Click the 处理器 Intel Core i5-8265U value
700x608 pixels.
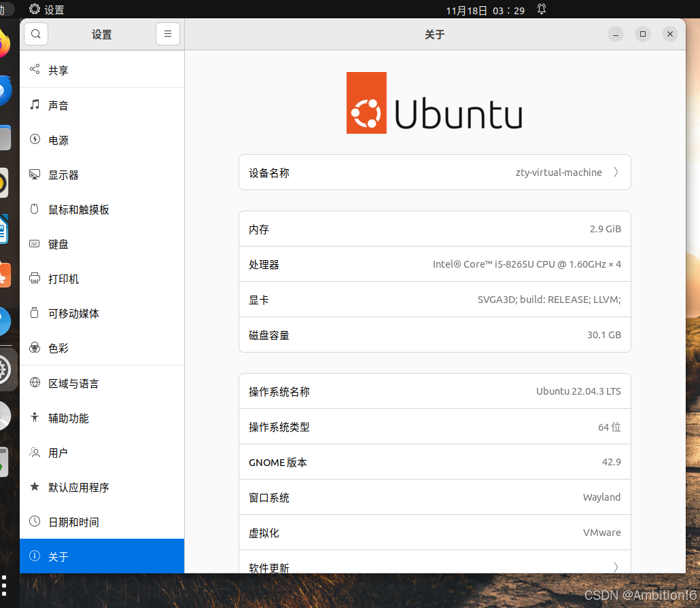point(527,264)
